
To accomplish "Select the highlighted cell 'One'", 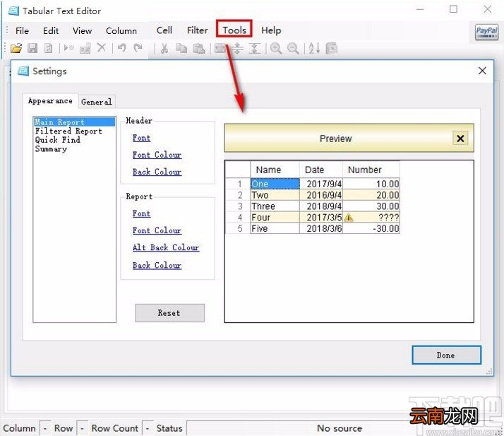I will pyautogui.click(x=275, y=184).
